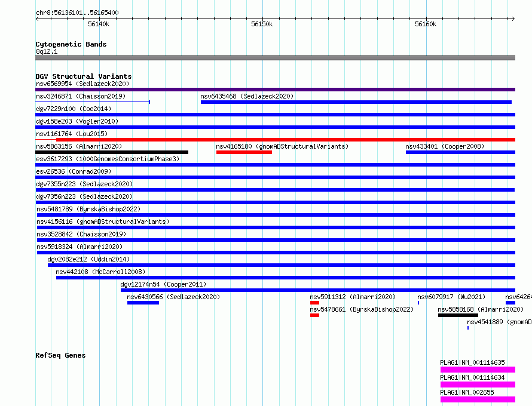
Task: Click the 56150k ruler position label
Action: (262, 24)
